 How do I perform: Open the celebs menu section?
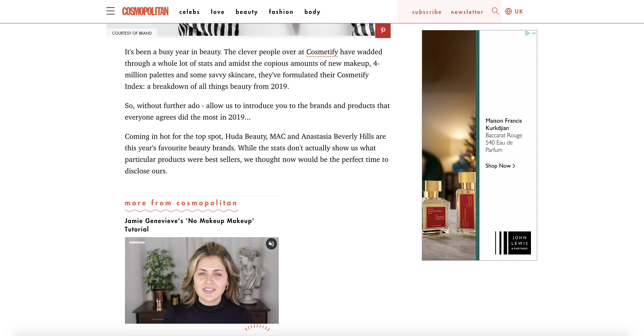tap(190, 12)
